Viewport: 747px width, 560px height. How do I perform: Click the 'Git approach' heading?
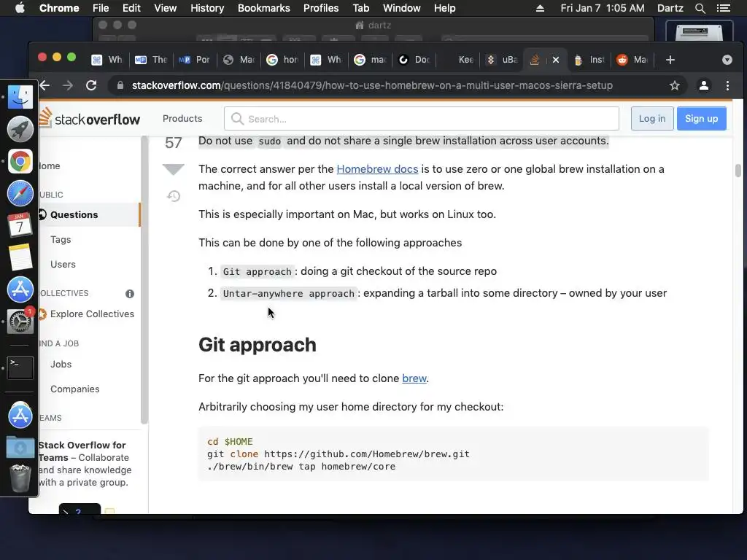[258, 345]
